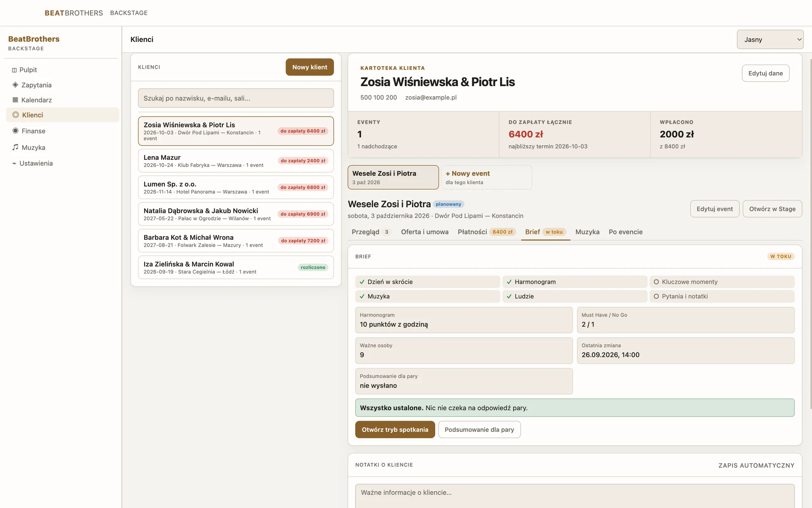This screenshot has height=508, width=812.
Task: Open client Lena Mazur
Action: click(x=236, y=161)
